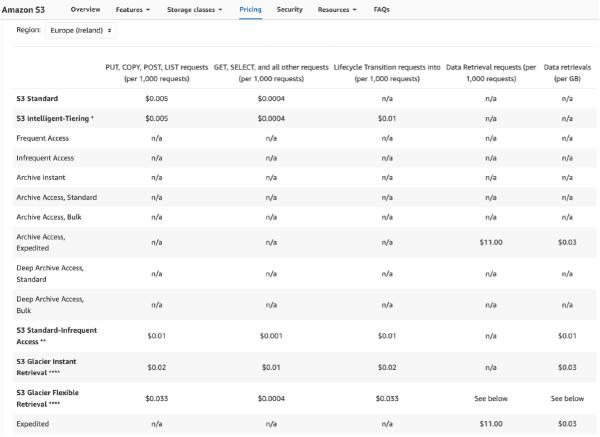Click Glacier Flexible Retrieval PUT price $0.033

coord(157,398)
